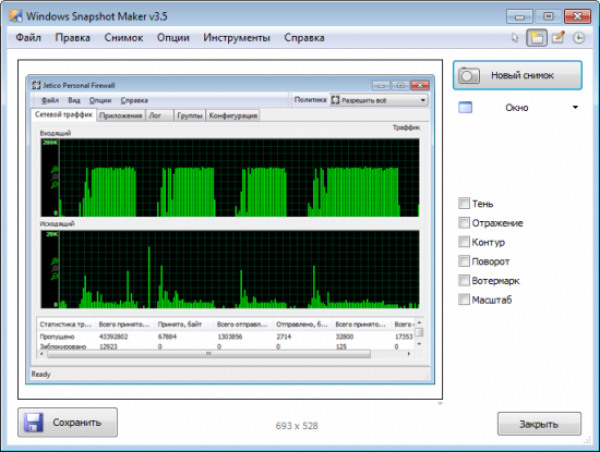Expand the Окно capture mode dropdown
Viewport: 600px width, 452px height.
575,108
